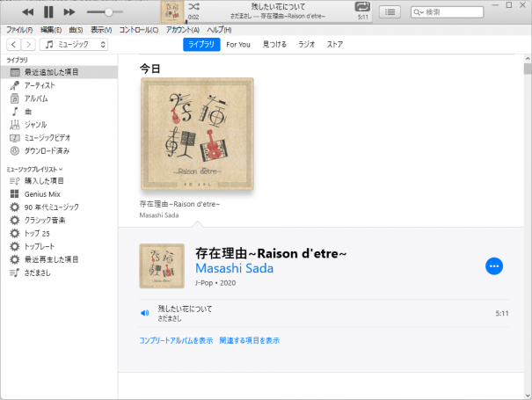Image resolution: width=532 pixels, height=400 pixels.
Task: Go back to the previous track
Action: [27, 12]
